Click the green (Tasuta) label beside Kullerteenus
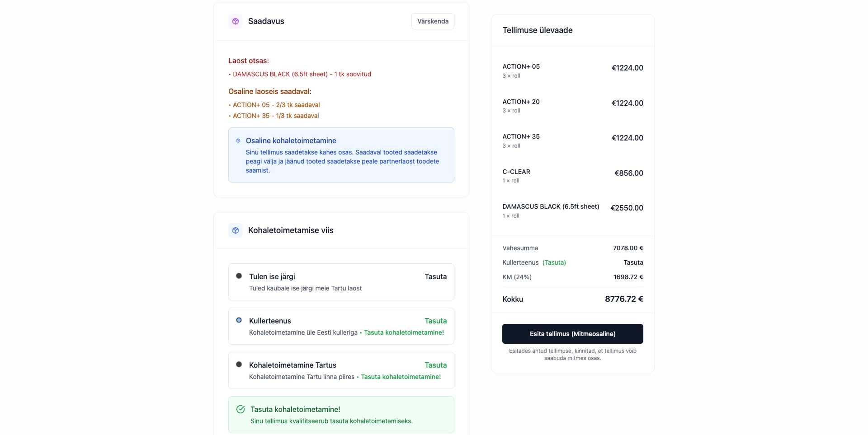The image size is (868, 435). (554, 262)
